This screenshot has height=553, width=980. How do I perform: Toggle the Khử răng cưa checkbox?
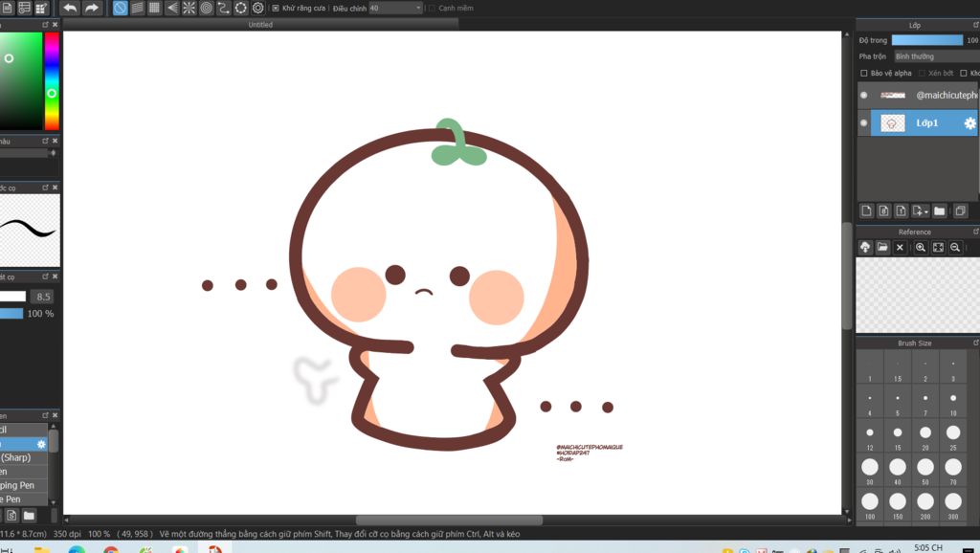[x=276, y=8]
